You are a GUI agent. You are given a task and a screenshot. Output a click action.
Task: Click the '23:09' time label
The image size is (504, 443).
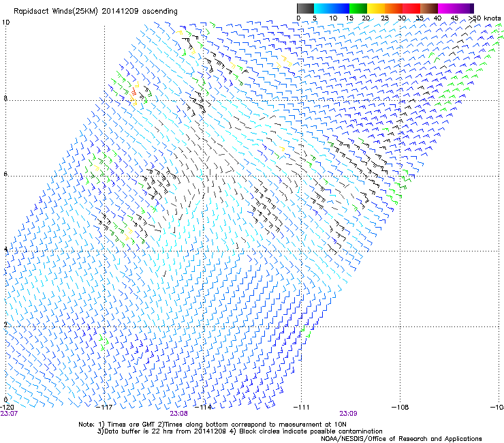coord(349,414)
